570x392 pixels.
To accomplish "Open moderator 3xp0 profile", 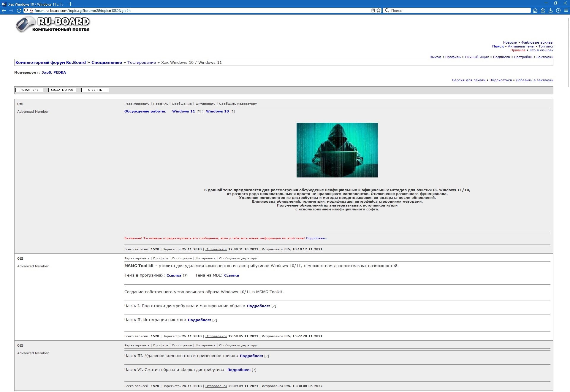I will pos(46,72).
